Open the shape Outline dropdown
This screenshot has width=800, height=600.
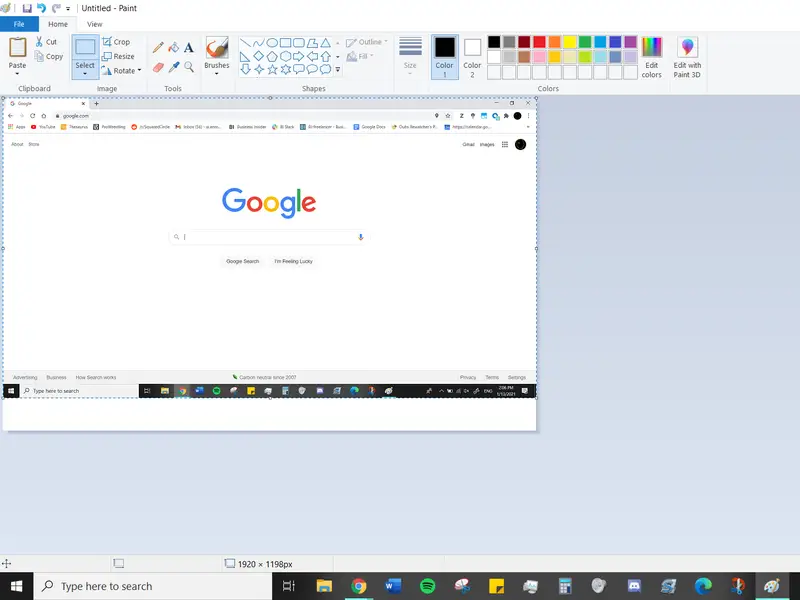367,42
